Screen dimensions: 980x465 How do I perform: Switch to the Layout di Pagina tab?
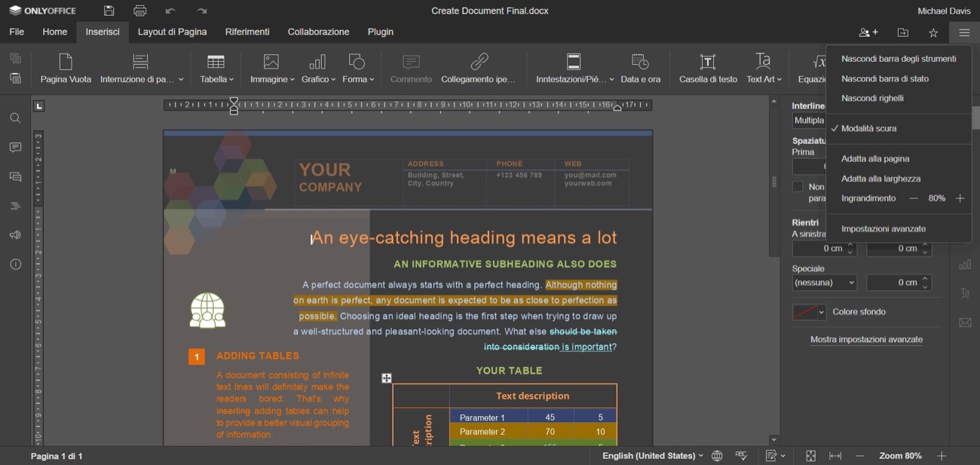[172, 32]
